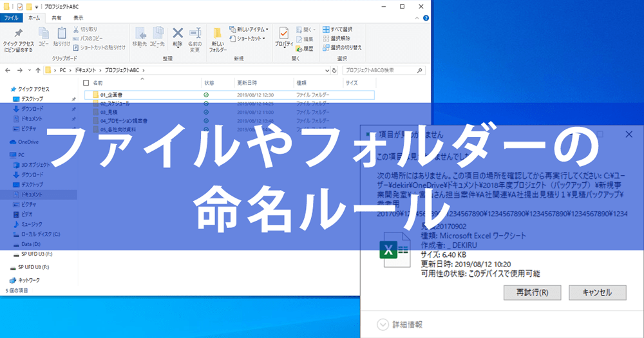Click the 削除 delete X icon
This screenshot has width=644, height=338.
[178, 37]
